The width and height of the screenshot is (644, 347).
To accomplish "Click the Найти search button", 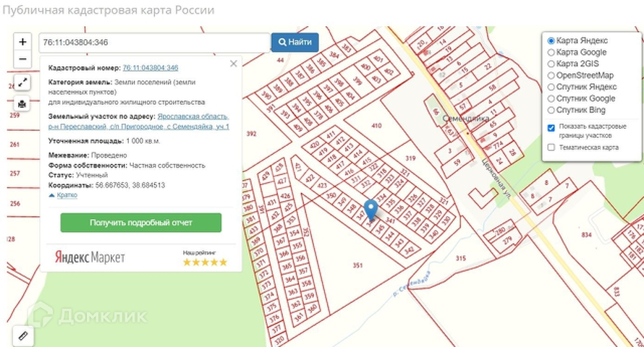I will tap(295, 42).
